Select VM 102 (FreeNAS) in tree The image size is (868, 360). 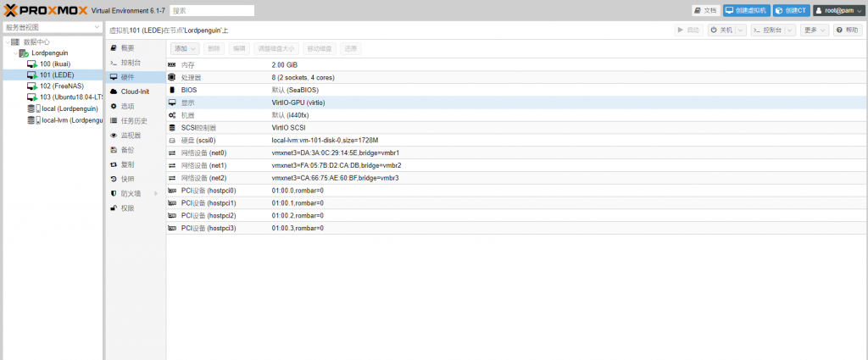[63, 86]
